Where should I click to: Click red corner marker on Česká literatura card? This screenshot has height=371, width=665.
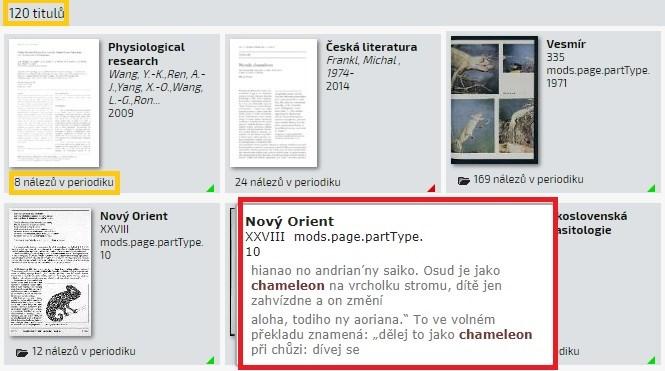(x=432, y=188)
